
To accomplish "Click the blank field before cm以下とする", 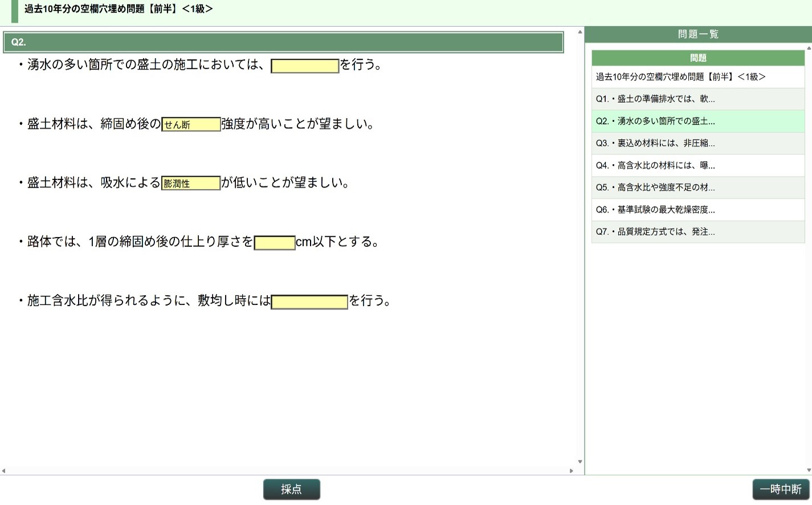I will point(275,243).
